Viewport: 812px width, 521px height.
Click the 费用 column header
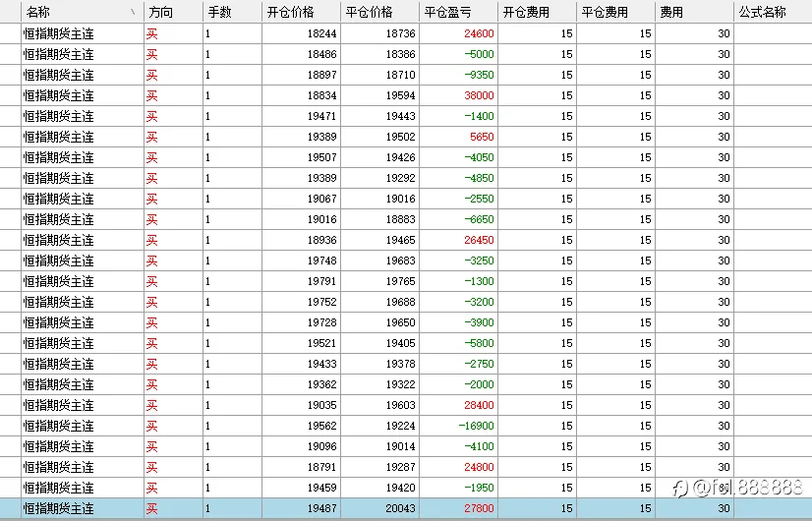(x=695, y=12)
